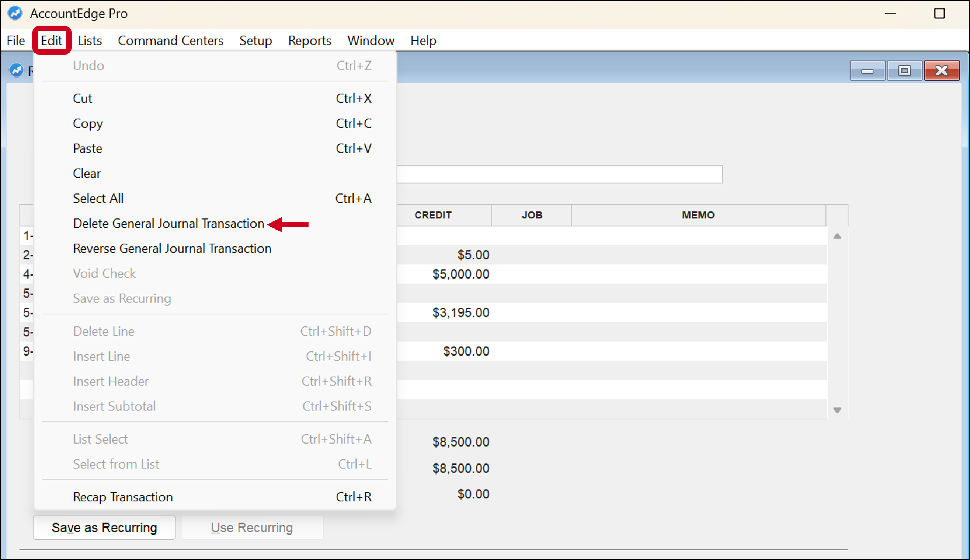
Task: Minimize the AccountEdge Pro main window
Action: click(890, 14)
